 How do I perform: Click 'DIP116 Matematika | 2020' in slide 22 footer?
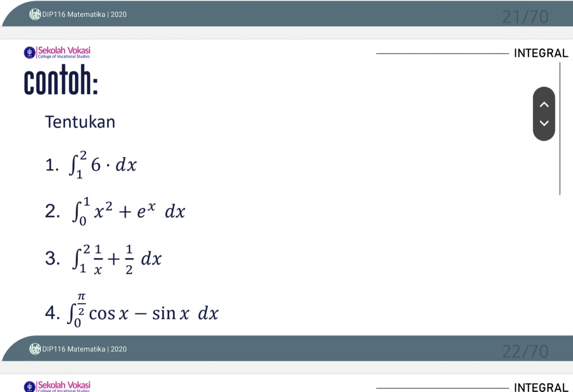[x=84, y=349]
